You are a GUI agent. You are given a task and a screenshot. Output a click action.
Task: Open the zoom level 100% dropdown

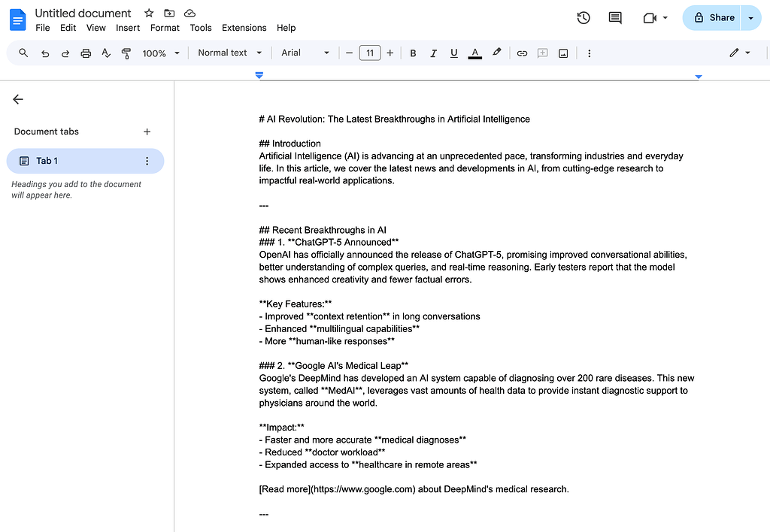(160, 53)
